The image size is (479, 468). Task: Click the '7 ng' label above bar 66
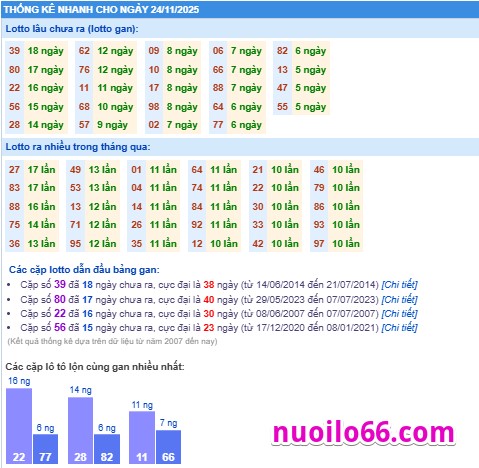tap(168, 423)
